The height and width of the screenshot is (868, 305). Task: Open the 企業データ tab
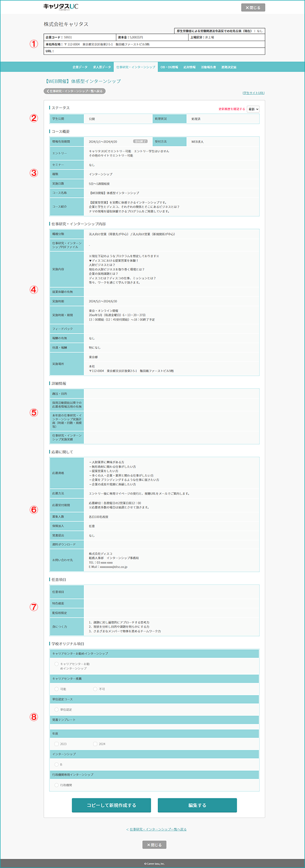pyautogui.click(x=80, y=67)
